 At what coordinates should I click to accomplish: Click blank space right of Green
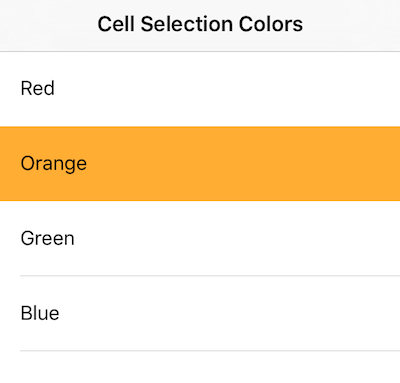click(x=237, y=238)
